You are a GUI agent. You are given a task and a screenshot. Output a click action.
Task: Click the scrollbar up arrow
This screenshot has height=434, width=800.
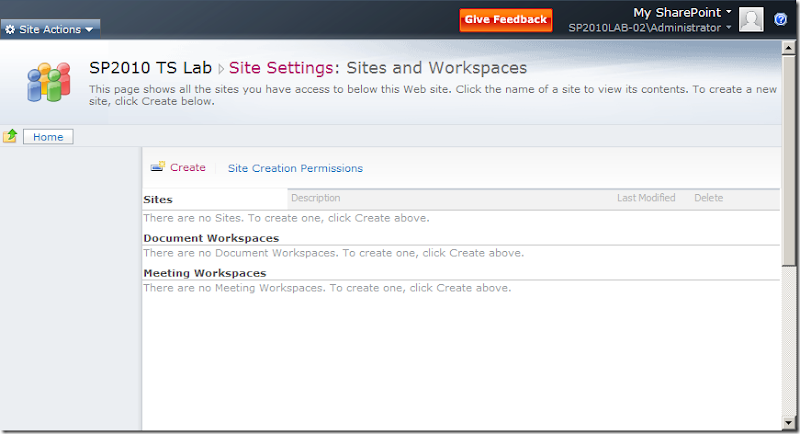tap(788, 48)
